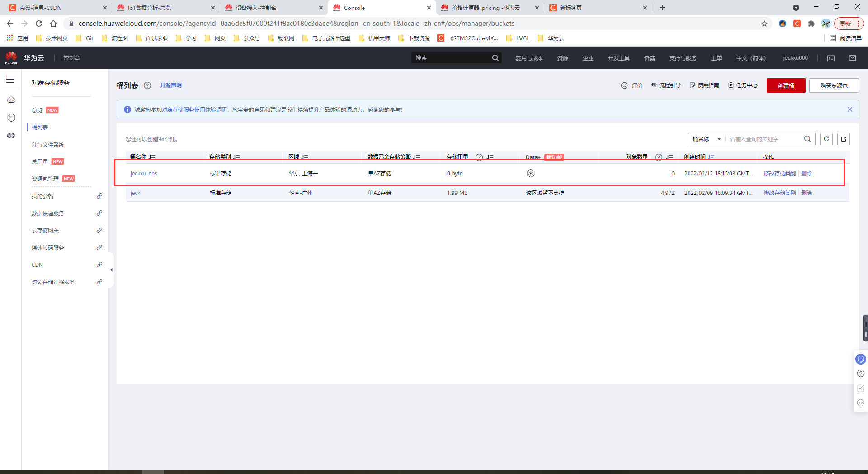
Task: Click the help question mark beside 桶列表
Action: [147, 85]
